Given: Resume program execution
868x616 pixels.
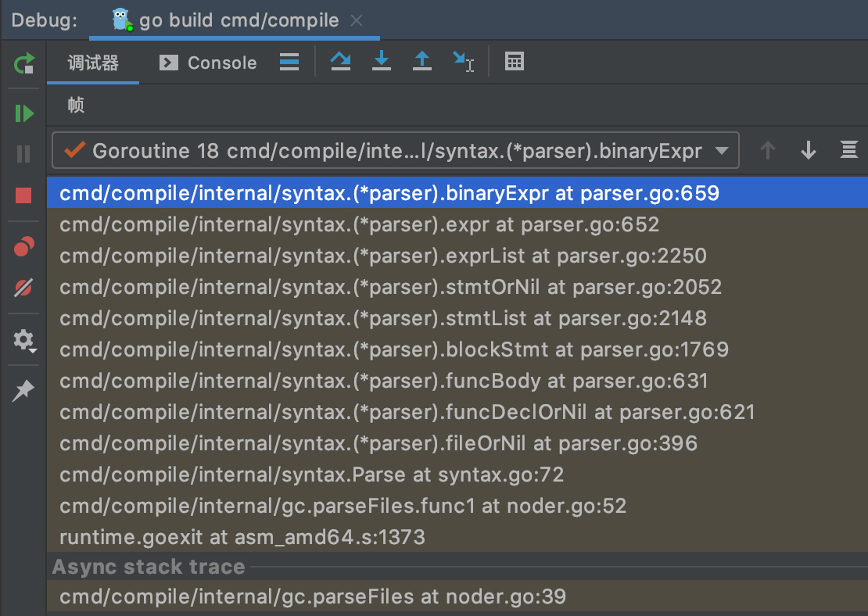Looking at the screenshot, I should point(24,113).
